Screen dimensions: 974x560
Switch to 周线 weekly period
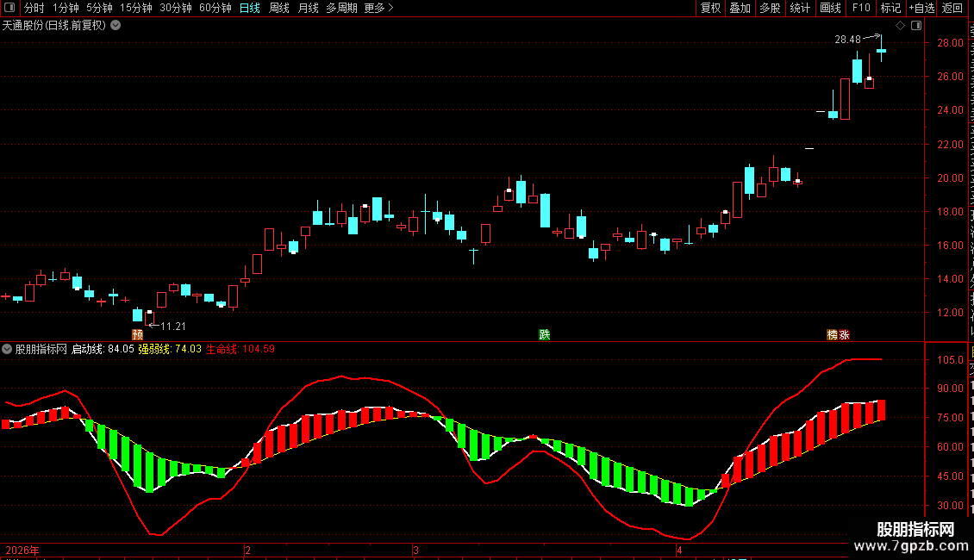point(279,8)
